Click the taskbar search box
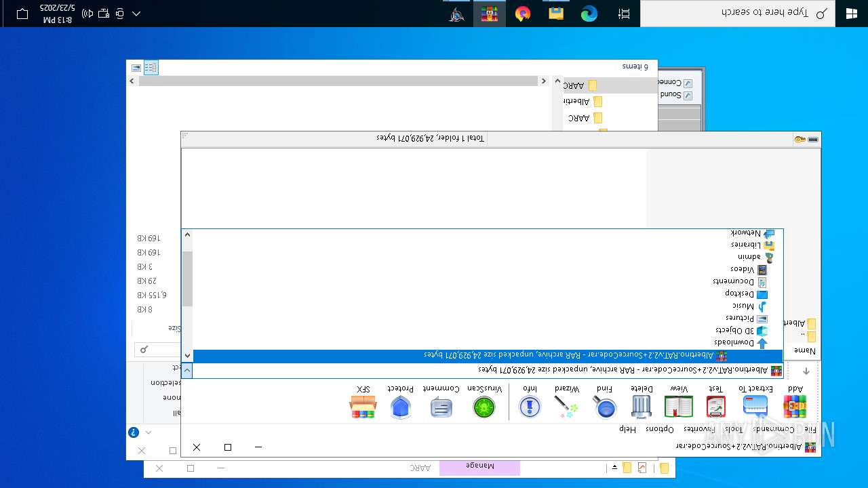Image resolution: width=868 pixels, height=488 pixels. 738,14
